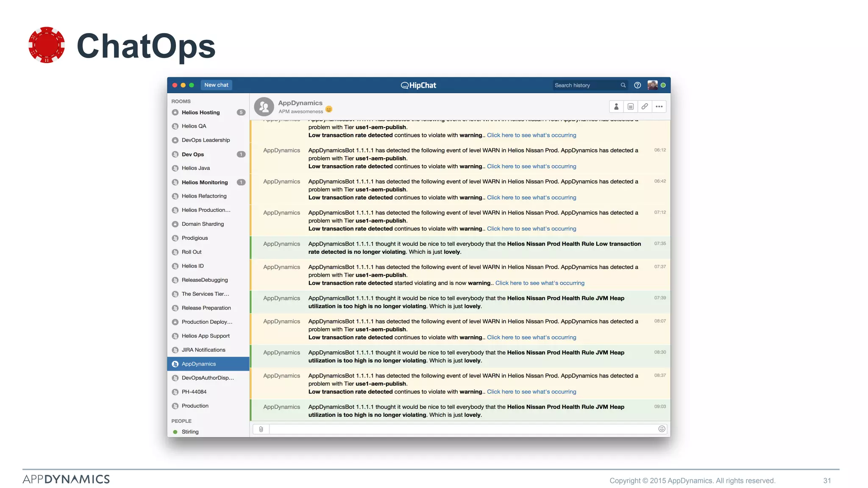Screen dimensions: 868x488
Task: Click room icon beside Helios QA
Action: (175, 126)
